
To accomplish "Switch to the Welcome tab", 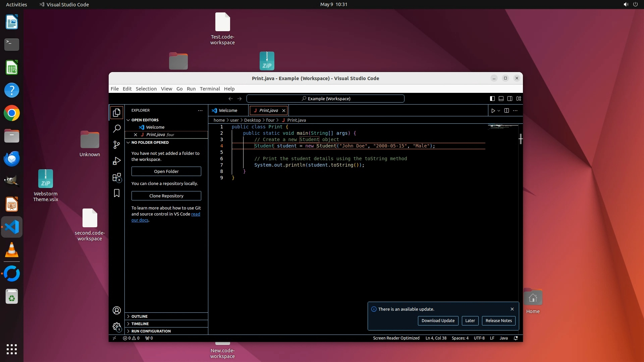I will coord(228,111).
